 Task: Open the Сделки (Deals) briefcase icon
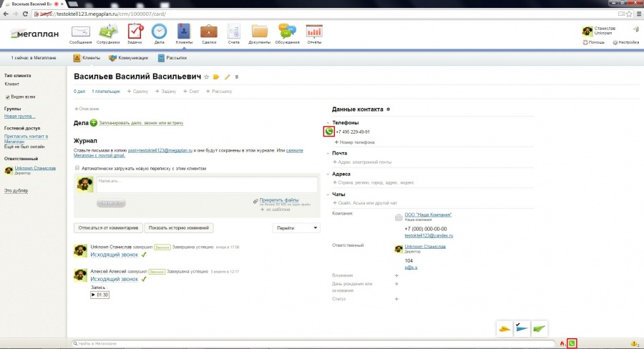click(209, 32)
